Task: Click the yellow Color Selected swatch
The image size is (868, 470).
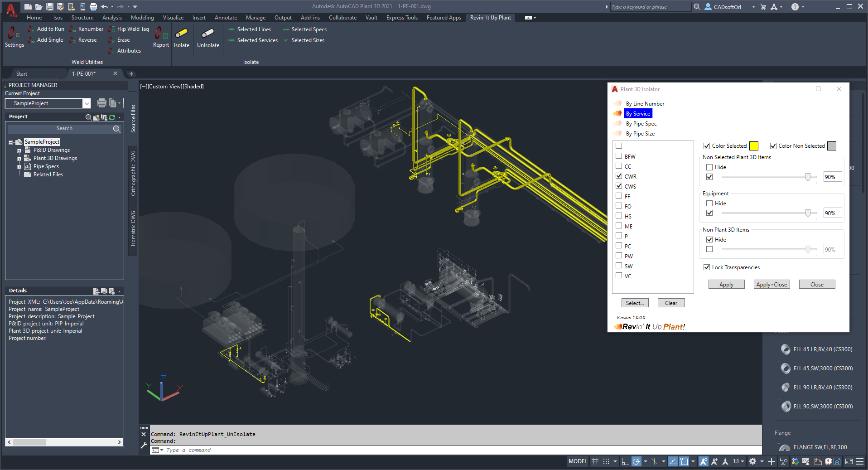Action: point(754,146)
